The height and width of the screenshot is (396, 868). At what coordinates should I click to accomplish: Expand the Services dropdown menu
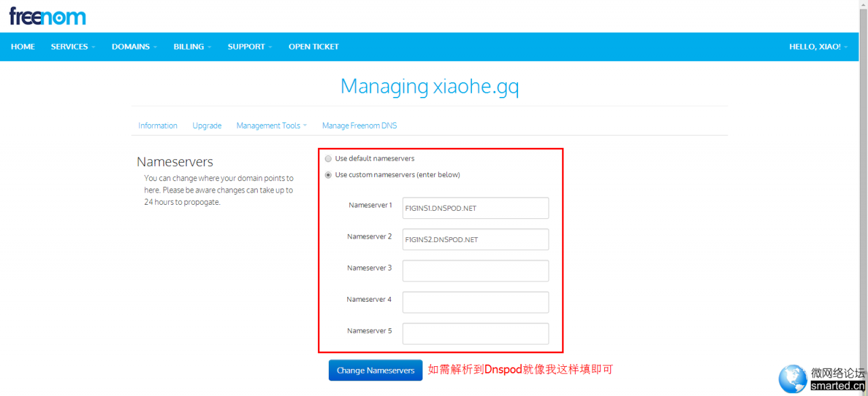pos(73,47)
